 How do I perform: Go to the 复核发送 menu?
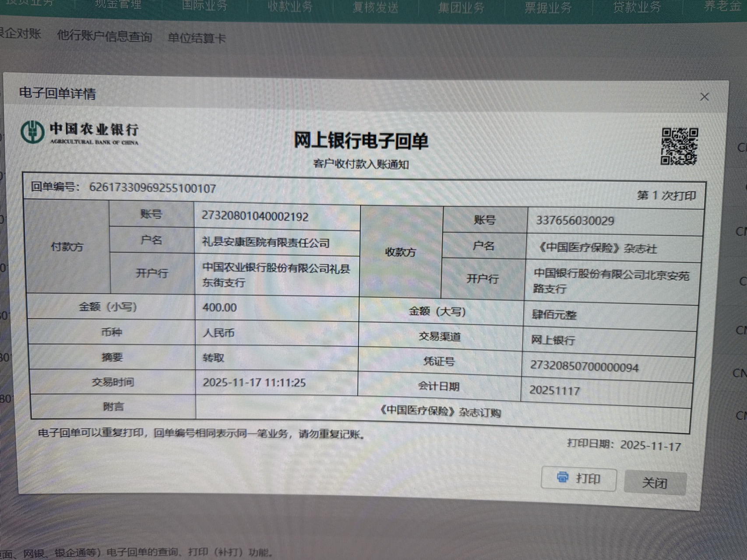click(x=375, y=7)
